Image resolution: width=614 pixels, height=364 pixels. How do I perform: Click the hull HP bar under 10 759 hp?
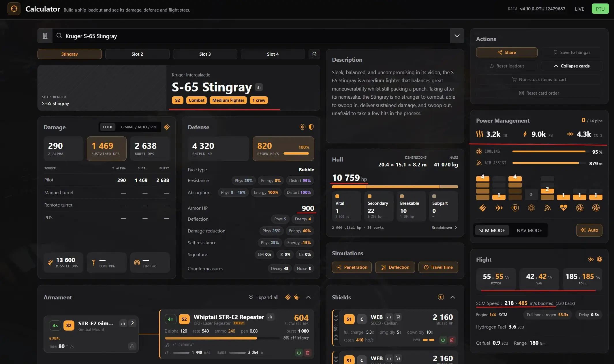[x=395, y=187]
